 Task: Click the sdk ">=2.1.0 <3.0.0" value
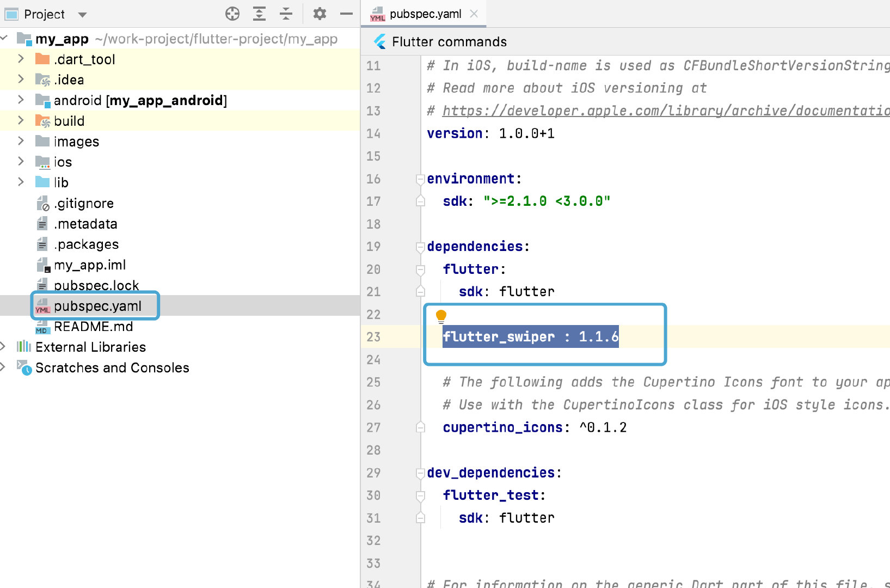click(x=547, y=201)
